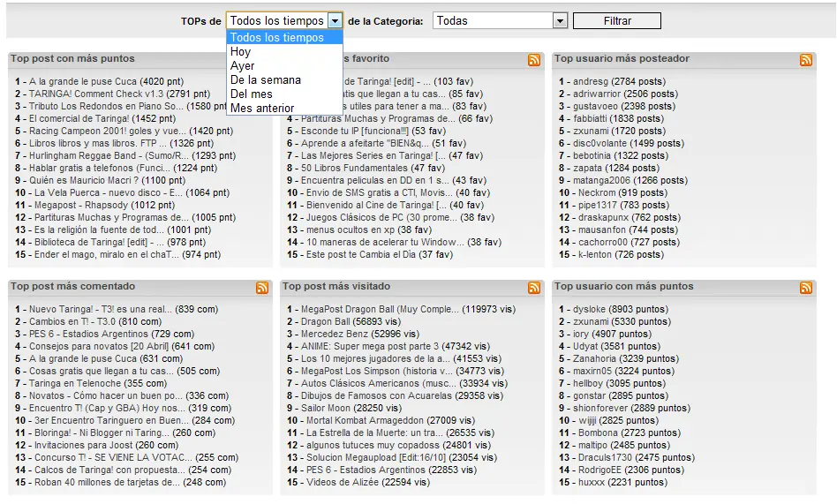Viewport: 837px width, 504px height.
Task: Open post 'A la grande le puse Cuca' (4020 pnt)
Action: click(x=83, y=82)
